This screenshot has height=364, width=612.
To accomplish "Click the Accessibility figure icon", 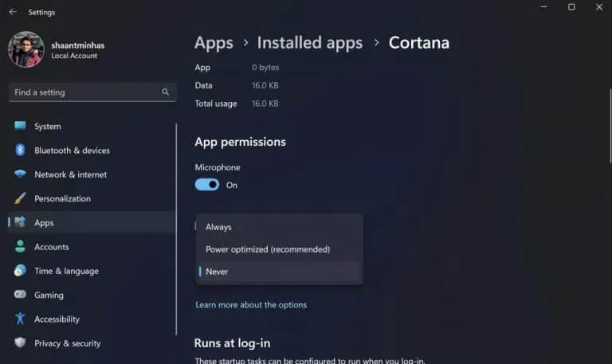I will tap(20, 319).
